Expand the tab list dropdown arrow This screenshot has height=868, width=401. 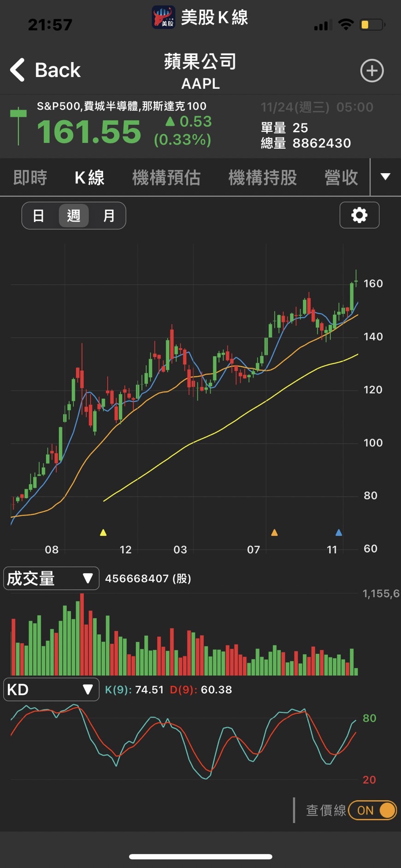[385, 176]
